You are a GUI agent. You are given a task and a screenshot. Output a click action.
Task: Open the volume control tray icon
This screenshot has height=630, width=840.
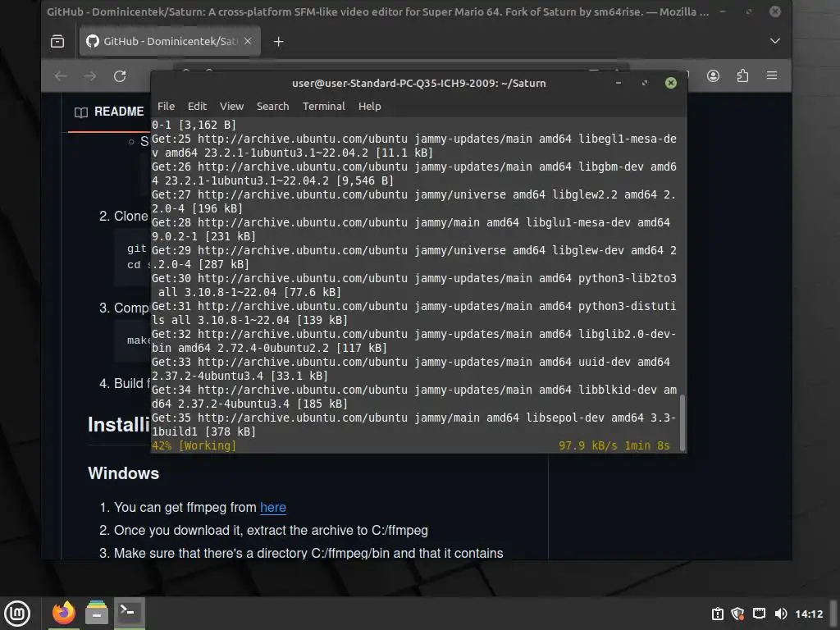point(781,614)
